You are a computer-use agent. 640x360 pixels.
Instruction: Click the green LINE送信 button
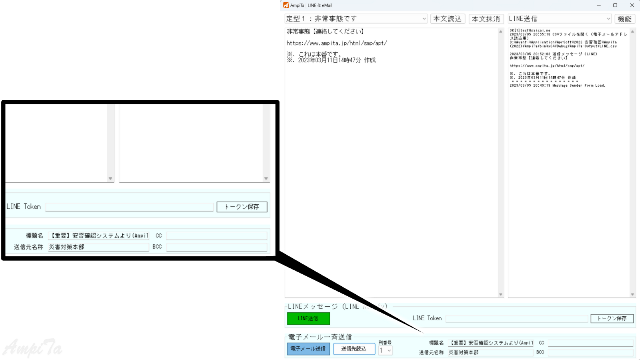pos(308,318)
